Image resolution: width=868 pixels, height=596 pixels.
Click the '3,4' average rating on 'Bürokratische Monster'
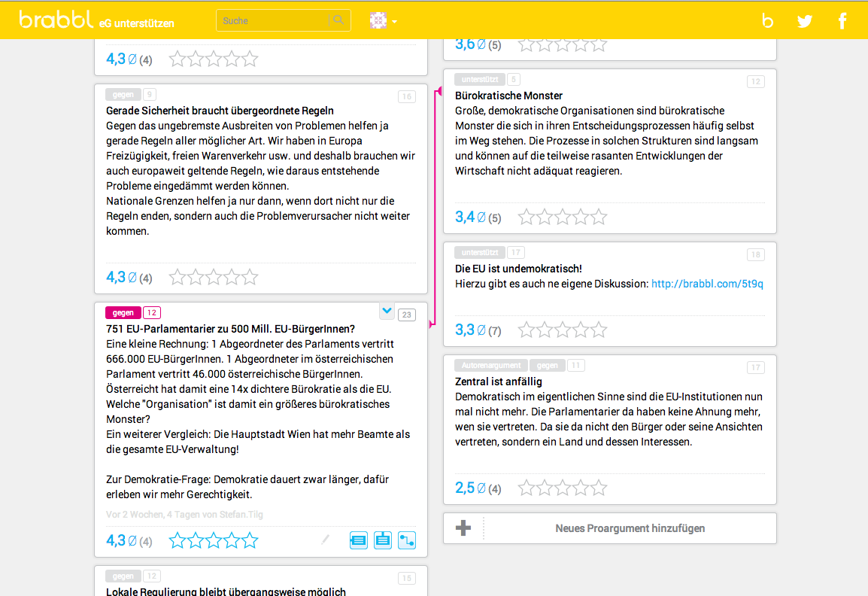[x=464, y=217]
